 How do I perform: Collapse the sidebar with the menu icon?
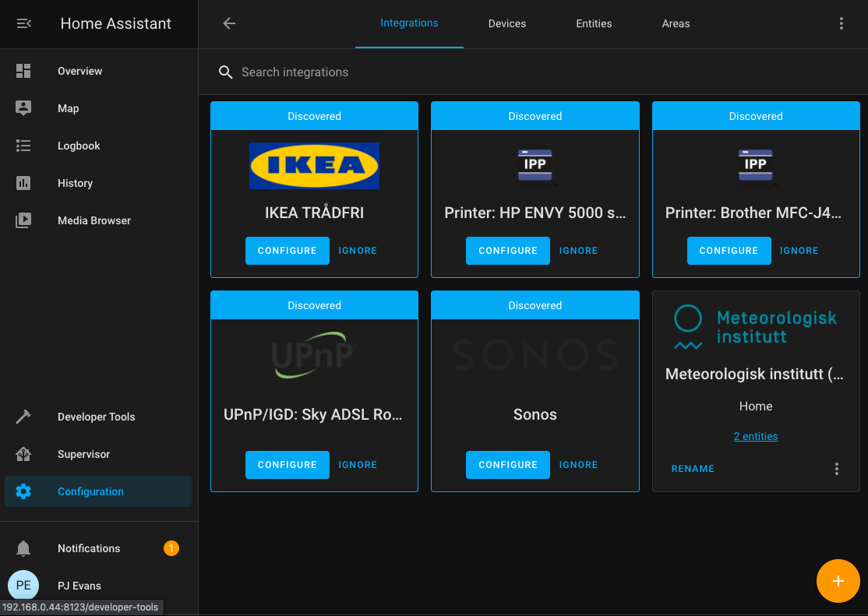[24, 23]
